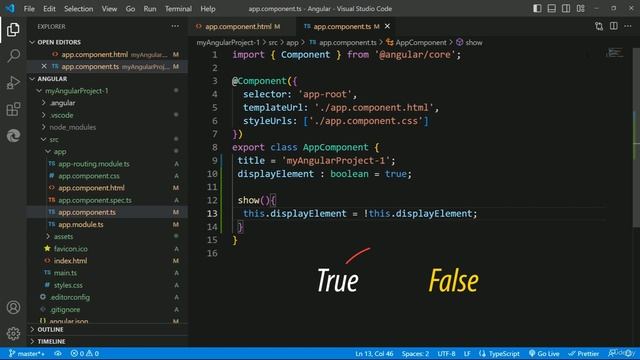Click Prettier status bar item

tap(584, 353)
